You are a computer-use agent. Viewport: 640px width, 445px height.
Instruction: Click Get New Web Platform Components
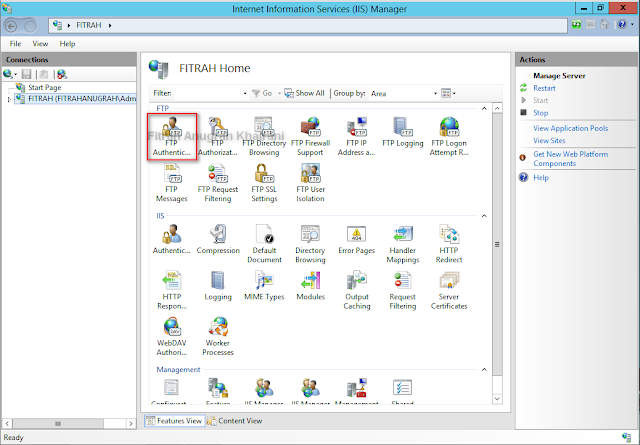571,159
